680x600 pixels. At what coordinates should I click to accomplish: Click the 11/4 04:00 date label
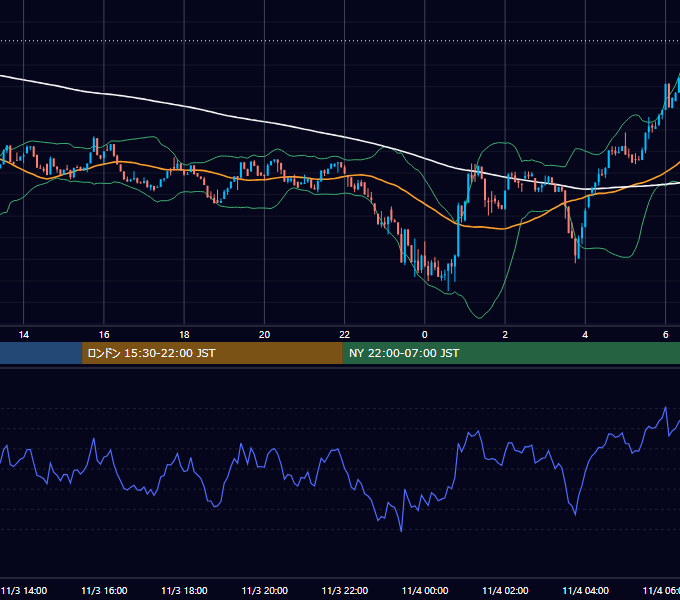(x=585, y=590)
